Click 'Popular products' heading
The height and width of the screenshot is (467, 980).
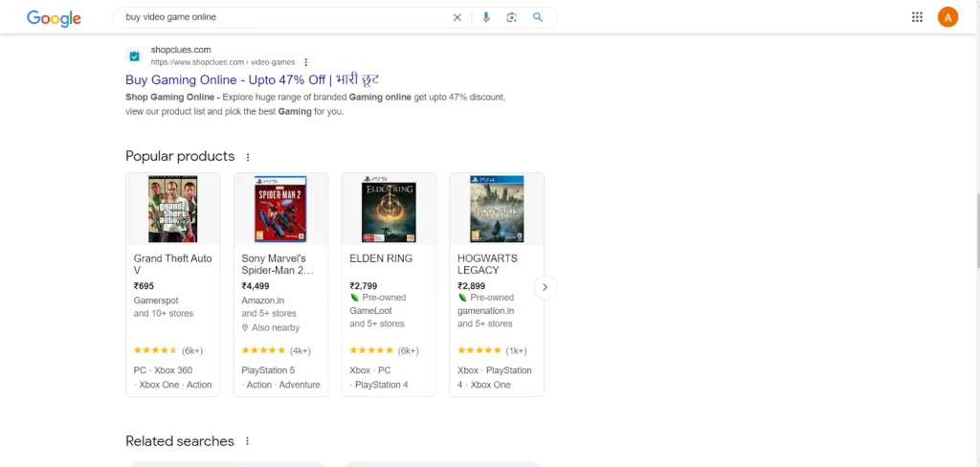coord(180,156)
